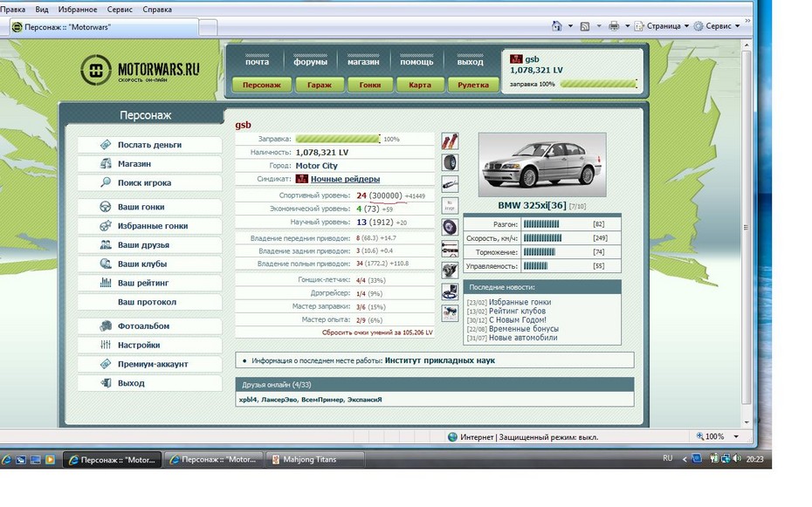This screenshot has width=812, height=507.
Task: Switch to Mahjong Titans in taskbar
Action: click(x=315, y=459)
